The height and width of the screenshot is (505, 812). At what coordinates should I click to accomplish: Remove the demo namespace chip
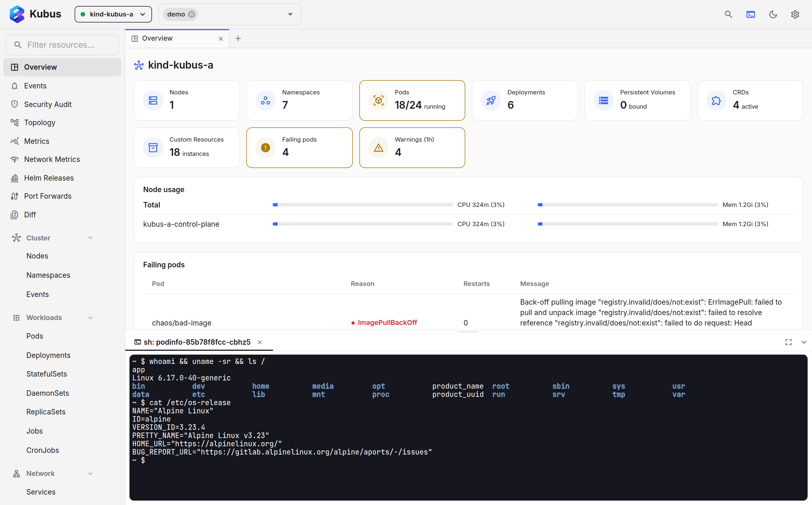191,14
